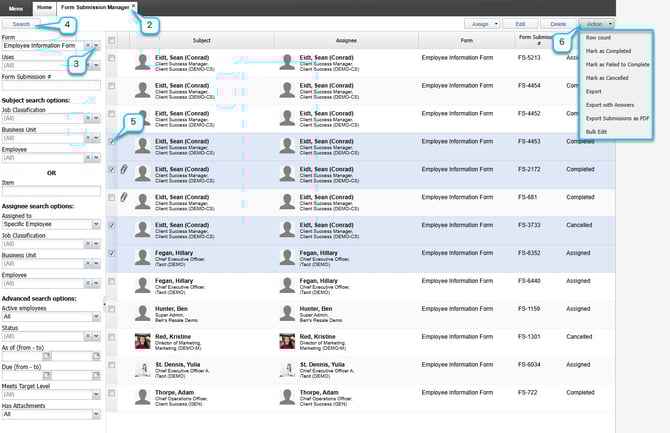Click Ben Hunter assignee avatar icon
The image size is (670, 433).
(x=287, y=313)
